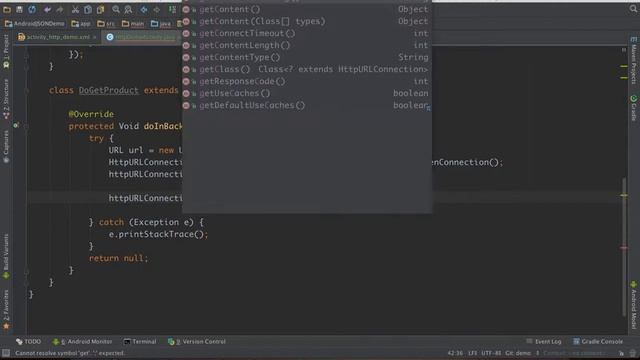Image resolution: width=640 pixels, height=360 pixels.
Task: Click the Cut scissors icon
Action: click(75, 9)
